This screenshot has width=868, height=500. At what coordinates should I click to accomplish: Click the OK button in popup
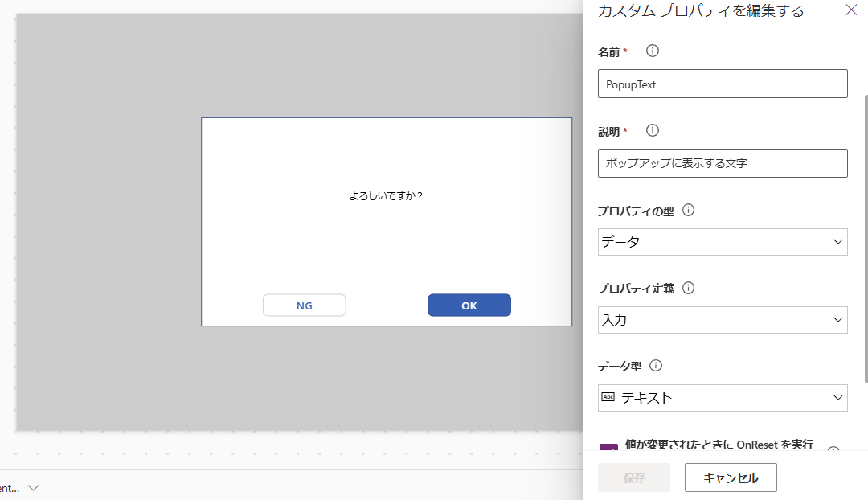click(469, 305)
